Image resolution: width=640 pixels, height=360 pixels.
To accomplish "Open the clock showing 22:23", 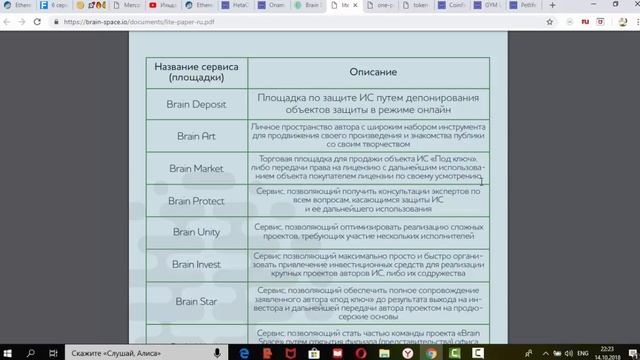I will coord(607,353).
